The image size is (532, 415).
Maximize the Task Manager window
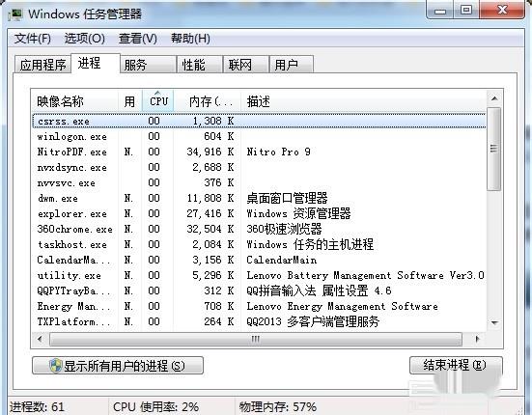[466, 11]
